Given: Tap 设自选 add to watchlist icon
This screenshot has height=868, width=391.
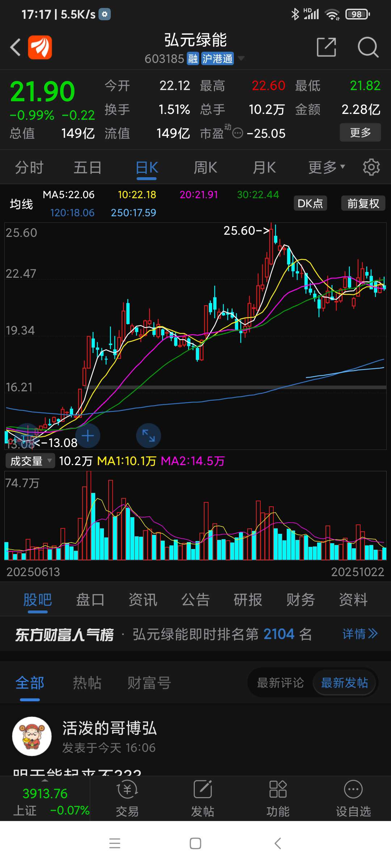Looking at the screenshot, I should (x=353, y=789).
